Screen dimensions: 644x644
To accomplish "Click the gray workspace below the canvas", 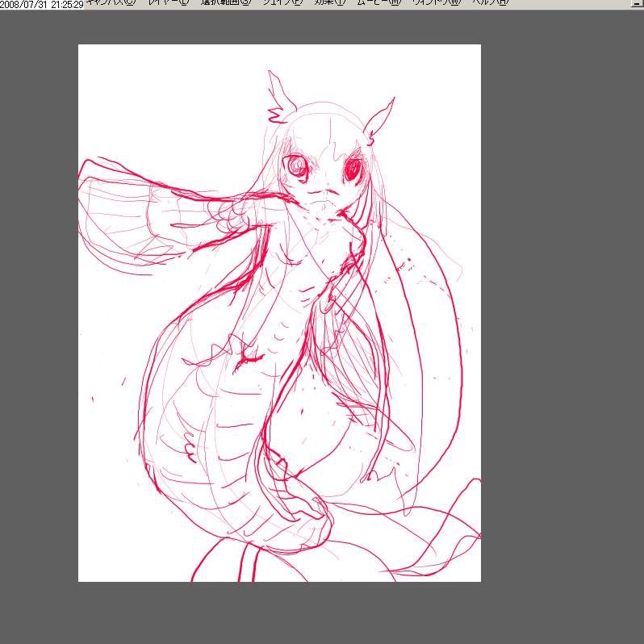I will (x=323, y=613).
